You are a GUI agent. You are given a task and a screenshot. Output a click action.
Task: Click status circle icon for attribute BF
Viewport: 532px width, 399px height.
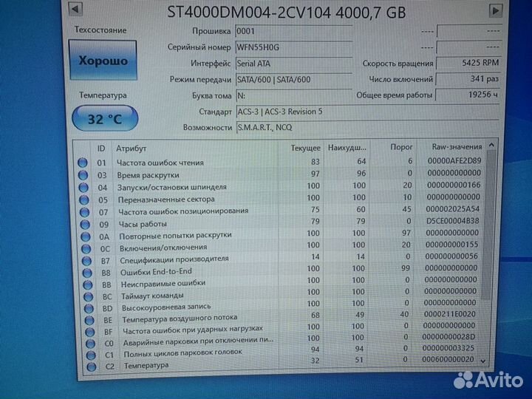pyautogui.click(x=90, y=332)
